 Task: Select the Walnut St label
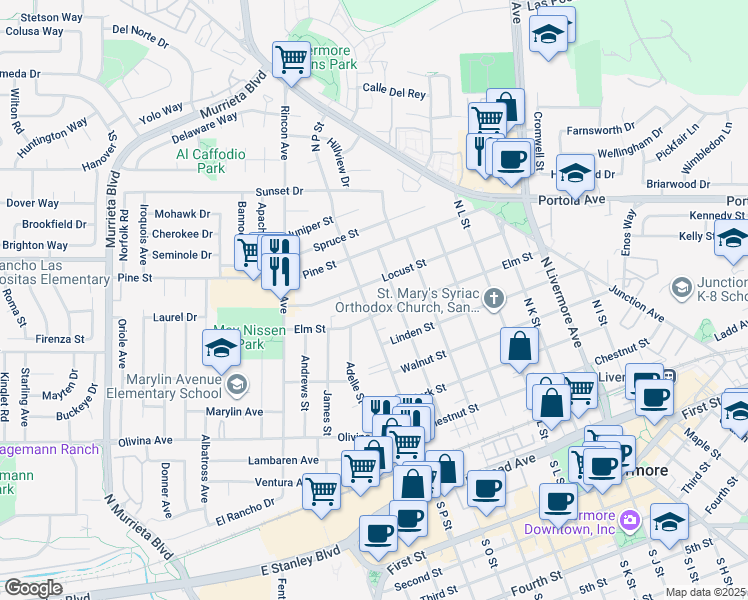[x=423, y=361]
